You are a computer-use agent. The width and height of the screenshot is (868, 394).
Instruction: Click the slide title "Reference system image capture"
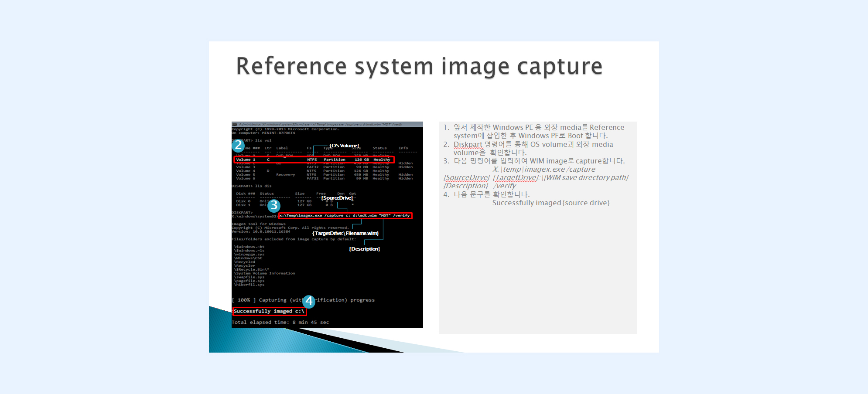pos(419,67)
